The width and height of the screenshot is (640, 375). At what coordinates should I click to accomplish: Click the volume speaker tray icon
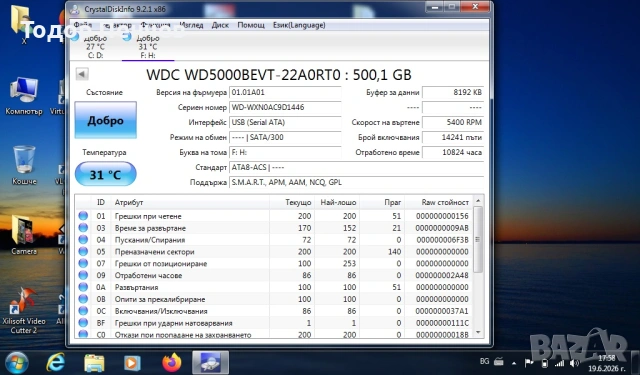(574, 363)
